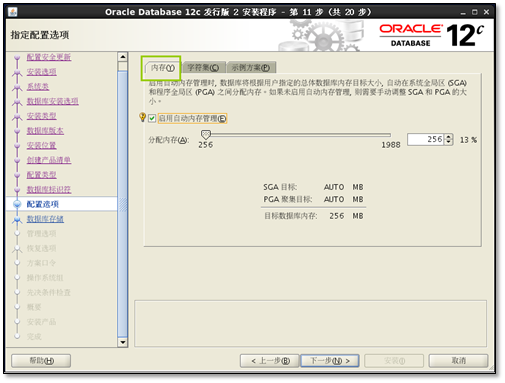Proceed with 下一步 button
505x383 pixels.
coord(330,361)
